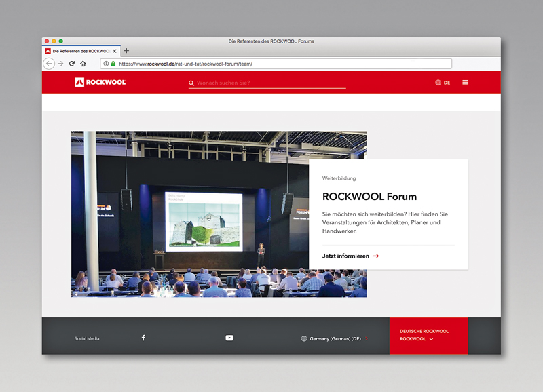Open the YouTube channel icon in footer
The image size is (543, 392).
point(229,338)
